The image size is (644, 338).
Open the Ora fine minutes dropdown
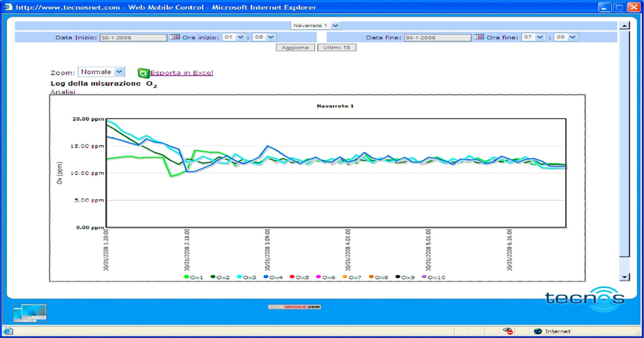coord(572,37)
